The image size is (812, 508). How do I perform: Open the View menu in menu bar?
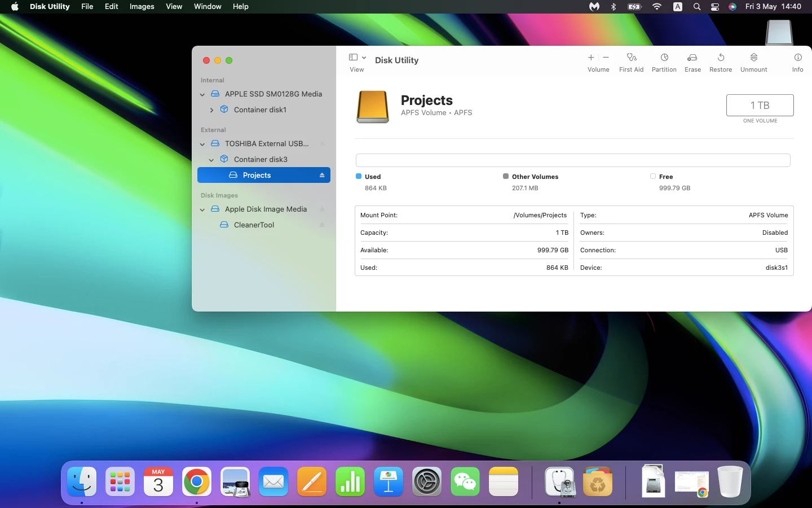pyautogui.click(x=174, y=7)
